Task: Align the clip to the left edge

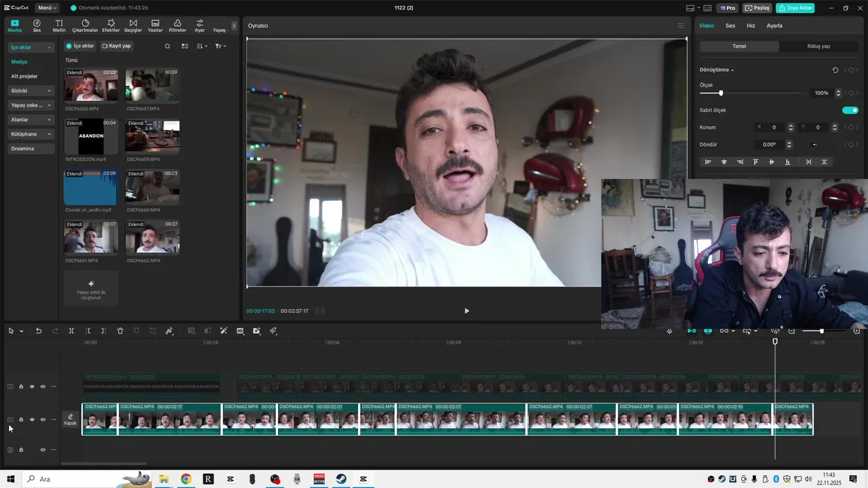Action: pyautogui.click(x=708, y=162)
